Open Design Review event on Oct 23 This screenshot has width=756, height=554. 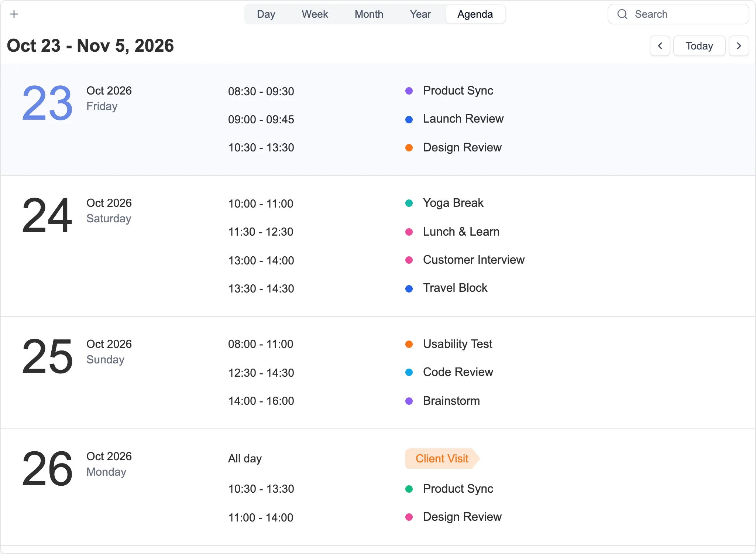coord(462,148)
